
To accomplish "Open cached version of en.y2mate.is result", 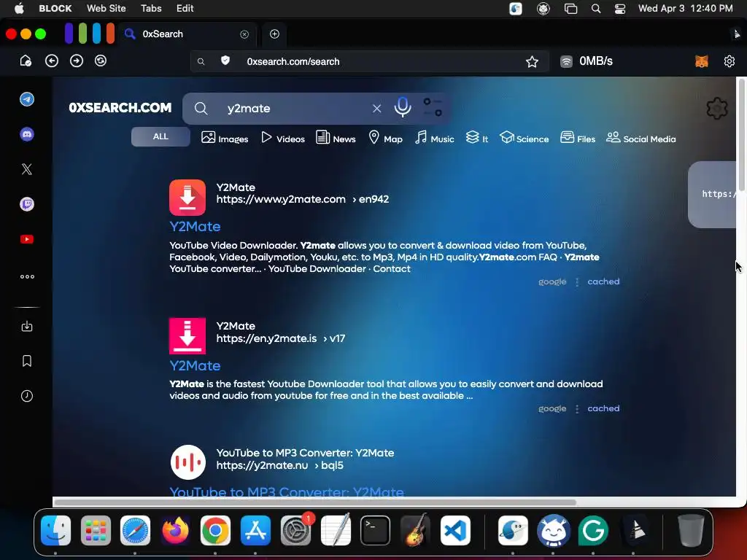I will 603,408.
